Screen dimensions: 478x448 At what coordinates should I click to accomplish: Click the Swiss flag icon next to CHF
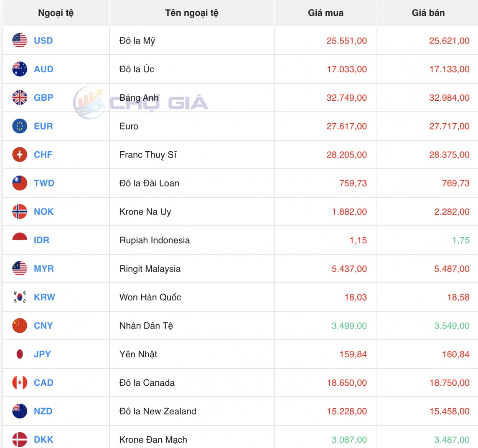pos(19,154)
